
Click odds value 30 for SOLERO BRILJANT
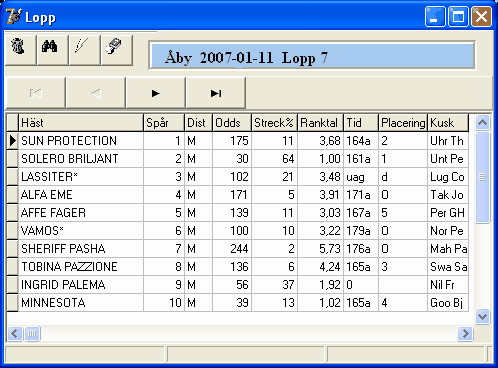(x=232, y=159)
